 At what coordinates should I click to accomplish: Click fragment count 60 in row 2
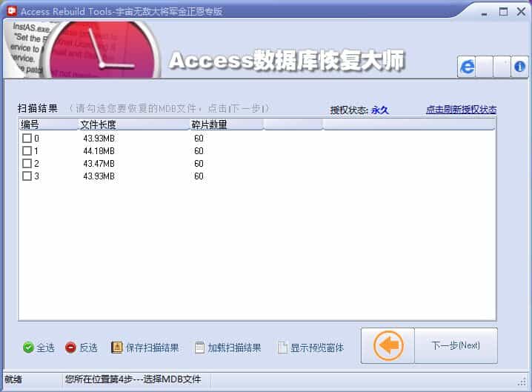[199, 163]
